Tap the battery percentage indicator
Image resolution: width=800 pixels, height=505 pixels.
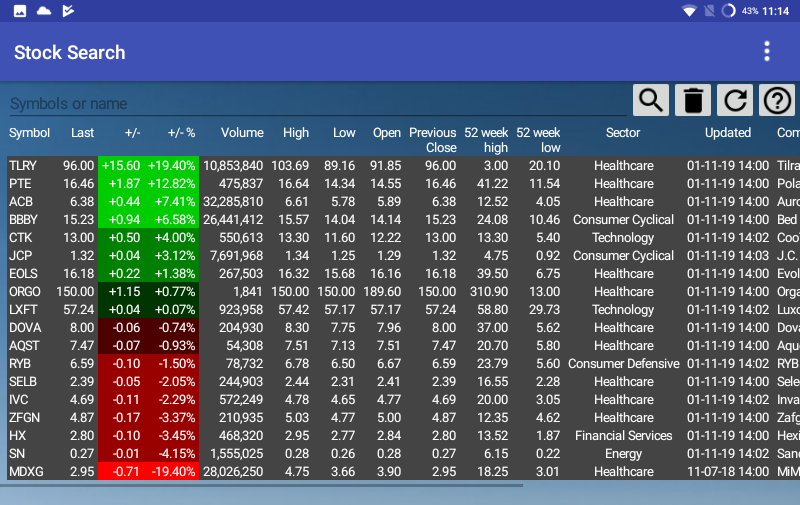pyautogui.click(x=750, y=11)
